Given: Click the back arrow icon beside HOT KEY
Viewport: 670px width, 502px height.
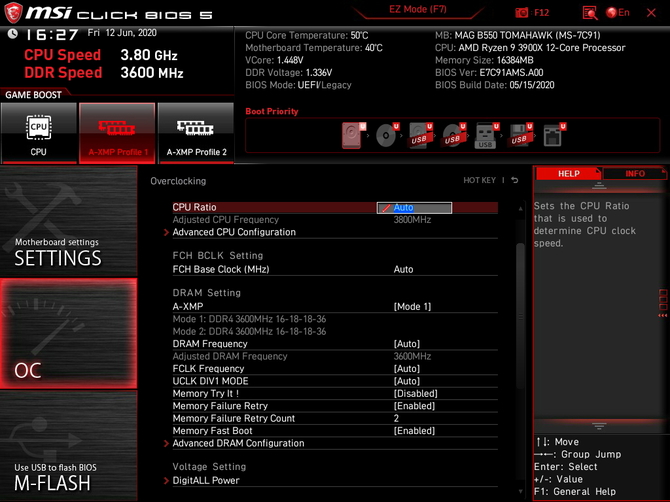Looking at the screenshot, I should pyautogui.click(x=515, y=180).
